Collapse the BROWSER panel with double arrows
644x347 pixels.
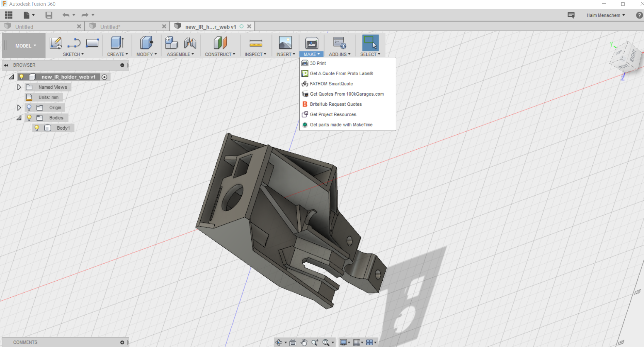[x=6, y=65]
